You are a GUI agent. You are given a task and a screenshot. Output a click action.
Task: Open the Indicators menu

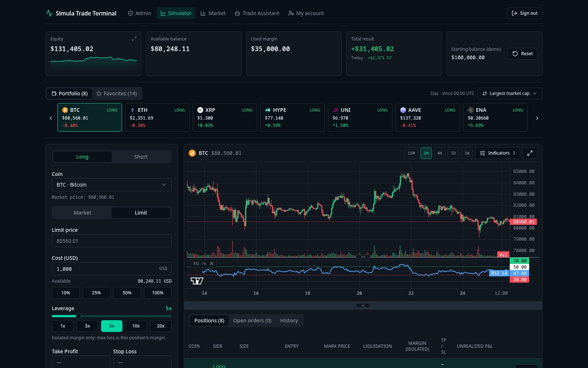coord(497,153)
